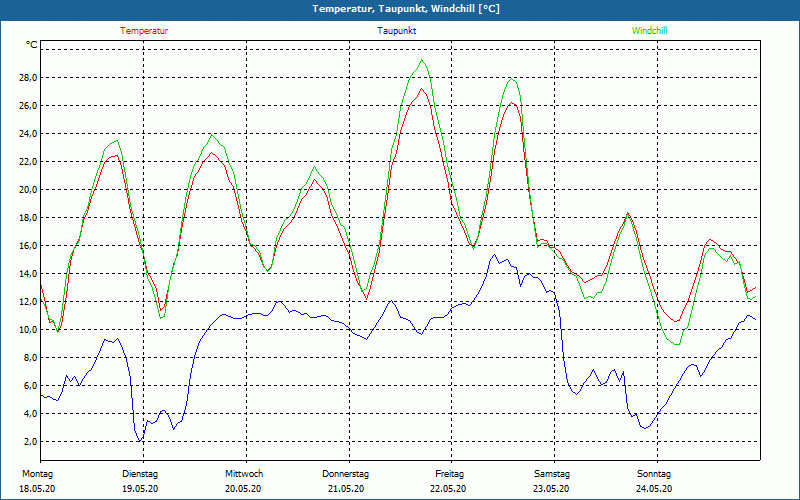Click the 21.05.20 date label
This screenshot has width=800, height=500.
point(346,489)
